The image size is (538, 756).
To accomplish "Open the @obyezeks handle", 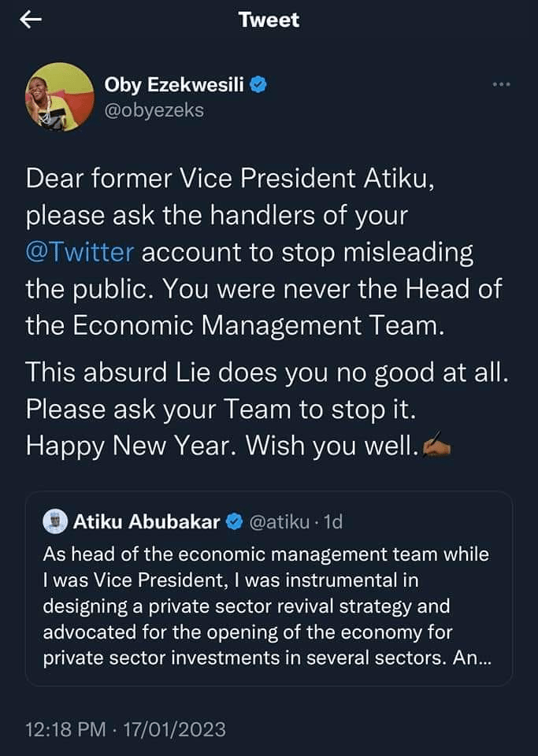I will tap(154, 109).
